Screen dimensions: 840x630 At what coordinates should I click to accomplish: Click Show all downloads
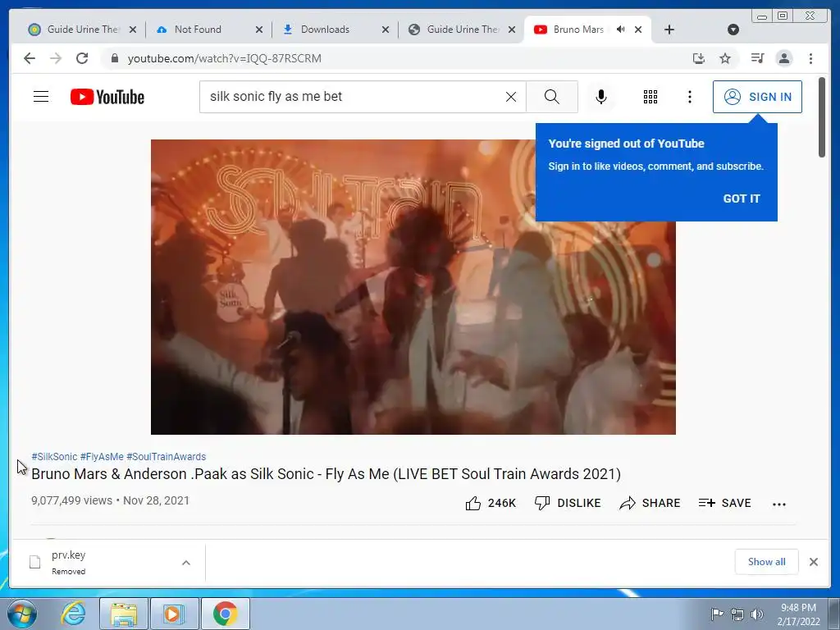(767, 561)
